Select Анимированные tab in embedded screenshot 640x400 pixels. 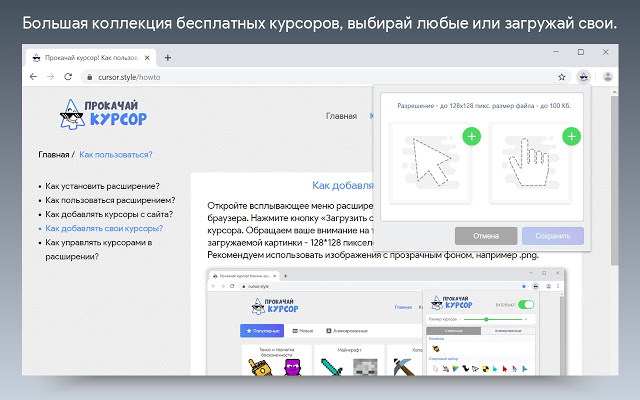pos(347,331)
